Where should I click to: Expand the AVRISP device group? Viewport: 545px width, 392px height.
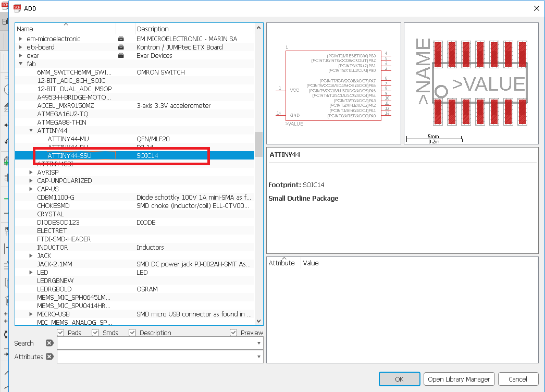tap(31, 172)
